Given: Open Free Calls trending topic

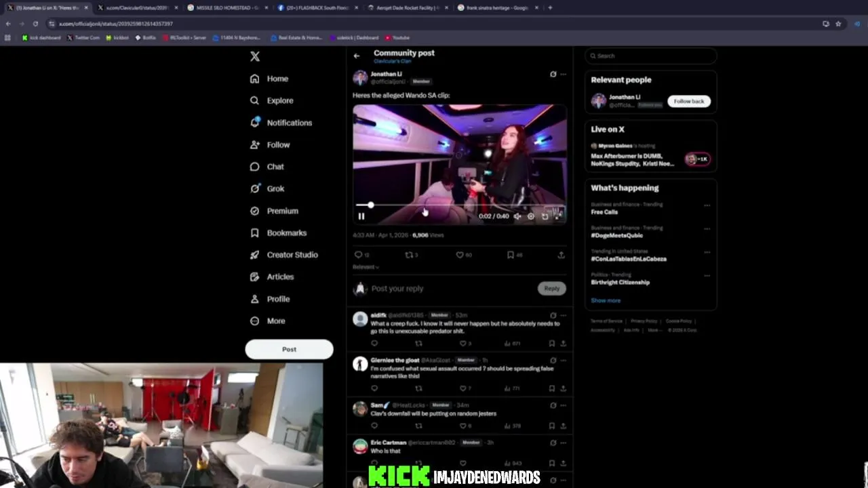Looking at the screenshot, I should [x=604, y=212].
